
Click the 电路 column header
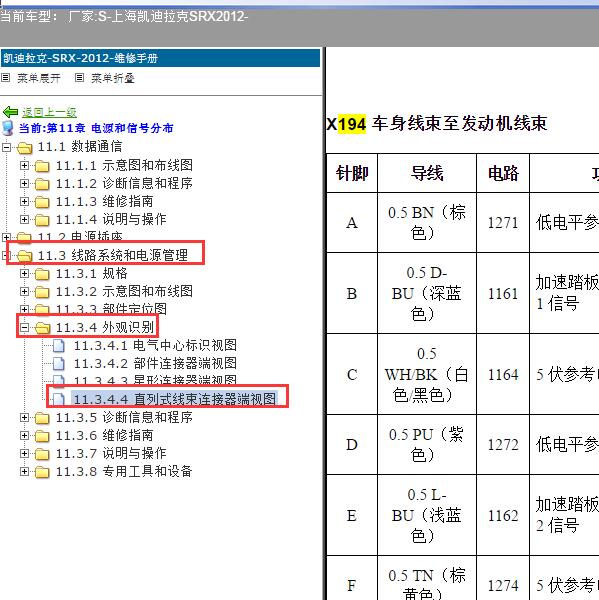tap(503, 173)
